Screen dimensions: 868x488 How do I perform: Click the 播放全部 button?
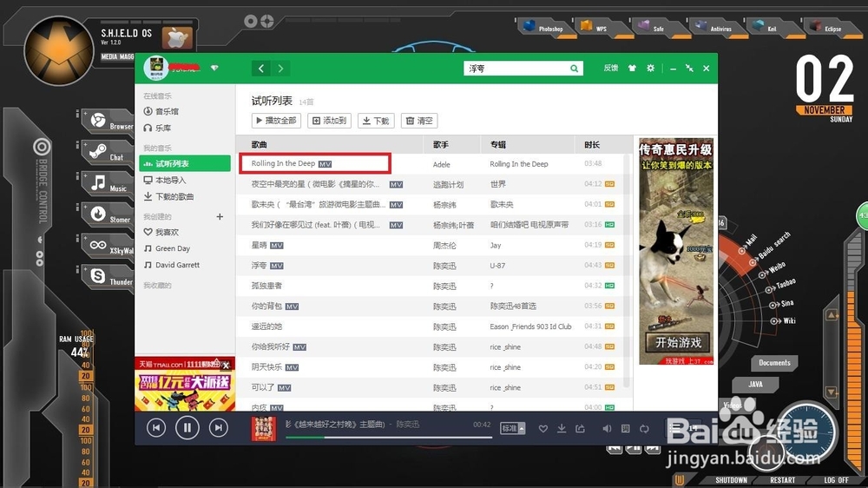pyautogui.click(x=276, y=121)
